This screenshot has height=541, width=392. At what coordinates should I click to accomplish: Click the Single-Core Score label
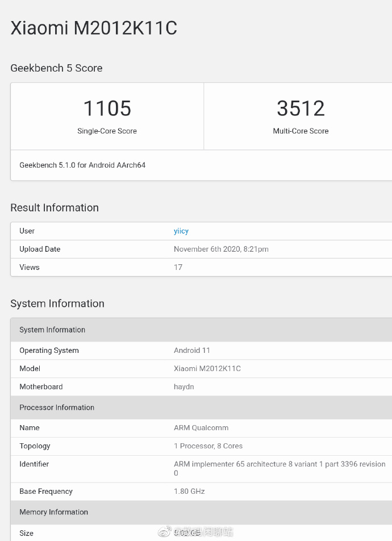coord(107,131)
